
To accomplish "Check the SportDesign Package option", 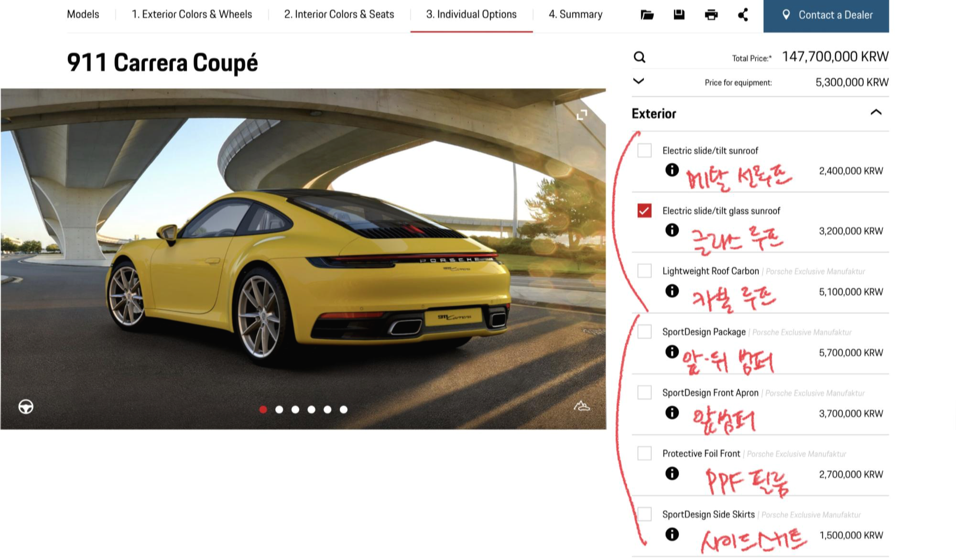I will click(x=644, y=332).
